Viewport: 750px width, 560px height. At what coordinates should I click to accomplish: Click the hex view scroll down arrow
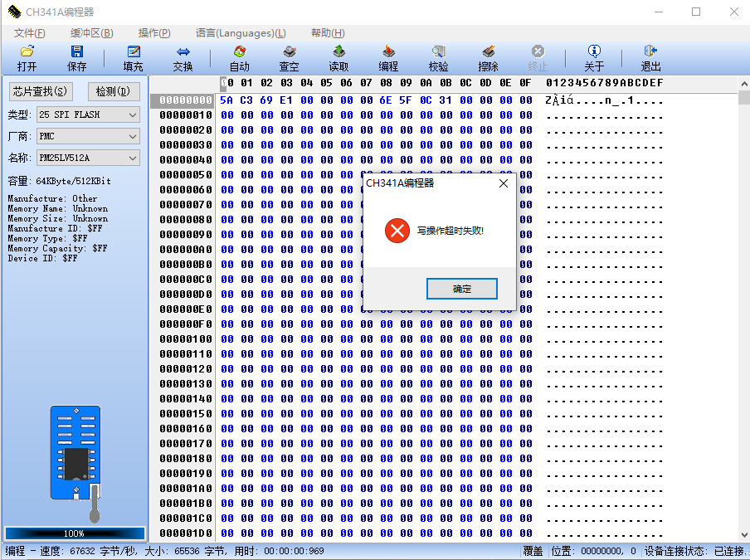tap(744, 535)
